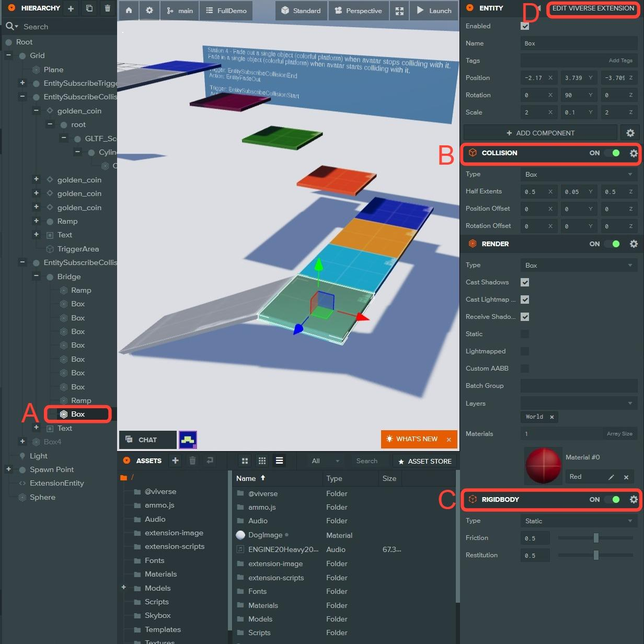Adjust the Friction slider handle
This screenshot has width=644, height=644.
click(x=596, y=538)
